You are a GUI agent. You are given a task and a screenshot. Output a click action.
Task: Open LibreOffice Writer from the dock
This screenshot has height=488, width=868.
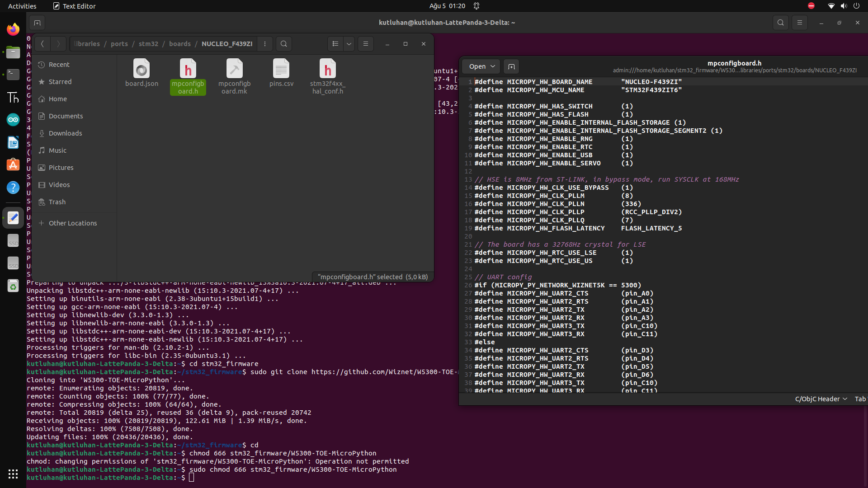(x=13, y=142)
